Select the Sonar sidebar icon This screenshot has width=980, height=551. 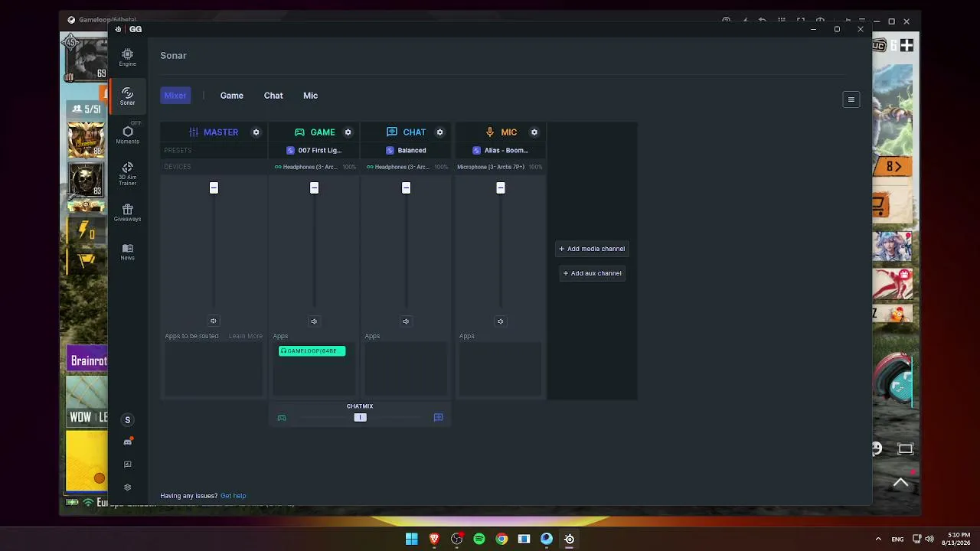(x=127, y=96)
